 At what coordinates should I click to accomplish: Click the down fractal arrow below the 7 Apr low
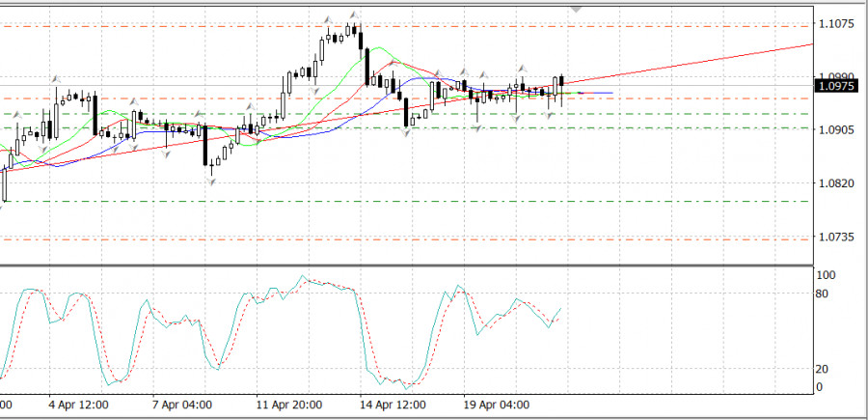[x=211, y=181]
